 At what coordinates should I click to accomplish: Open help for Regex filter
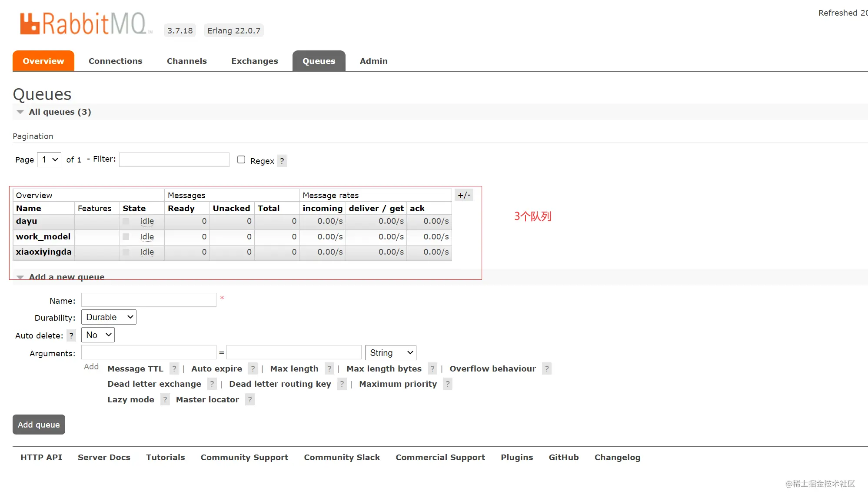pyautogui.click(x=282, y=161)
